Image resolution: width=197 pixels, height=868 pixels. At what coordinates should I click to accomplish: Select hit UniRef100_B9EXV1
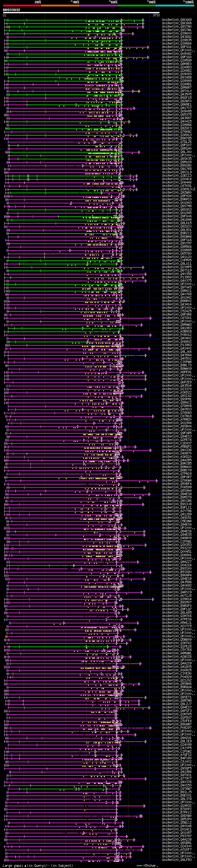[177, 796]
